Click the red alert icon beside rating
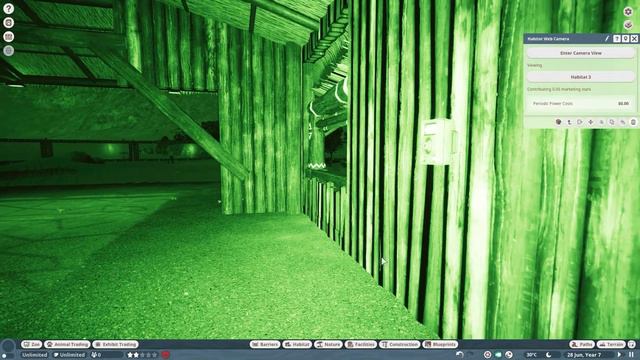Viewport: 640px width, 360px height. (x=165, y=355)
